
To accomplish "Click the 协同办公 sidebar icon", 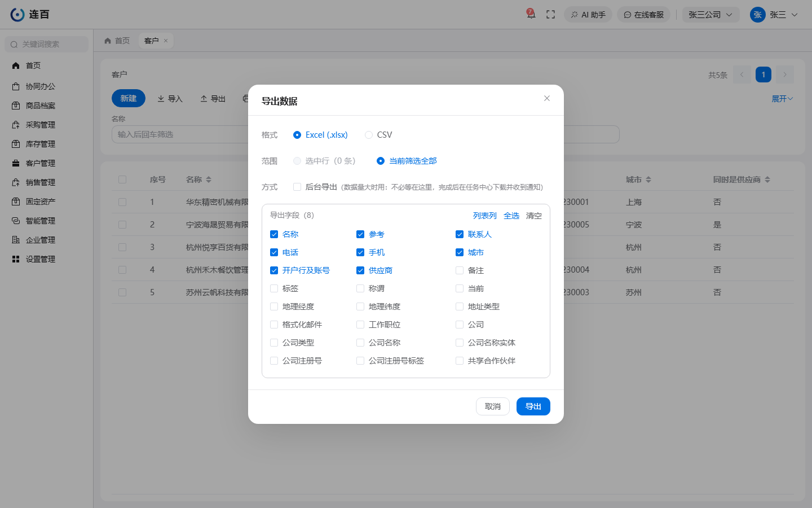I will [x=16, y=86].
